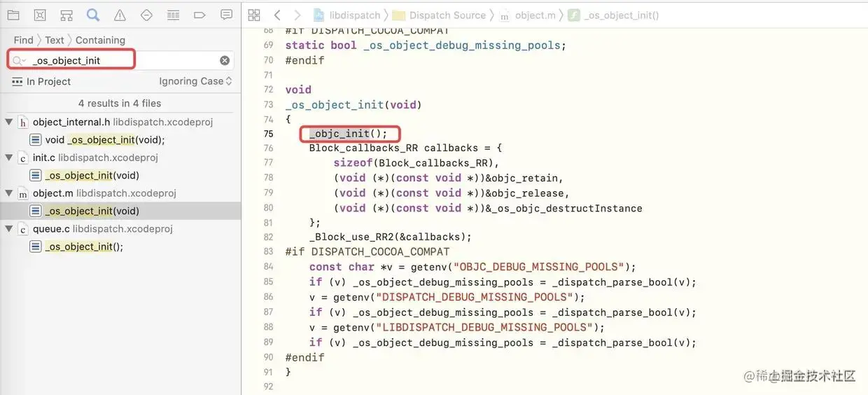This screenshot has height=395, width=868.
Task: Select the Find navigator magnifier icon
Action: coord(93,15)
